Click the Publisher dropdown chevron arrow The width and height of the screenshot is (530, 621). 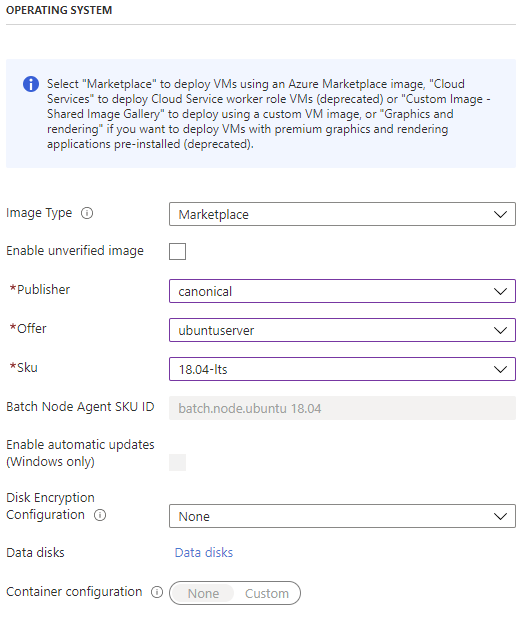[x=501, y=291]
